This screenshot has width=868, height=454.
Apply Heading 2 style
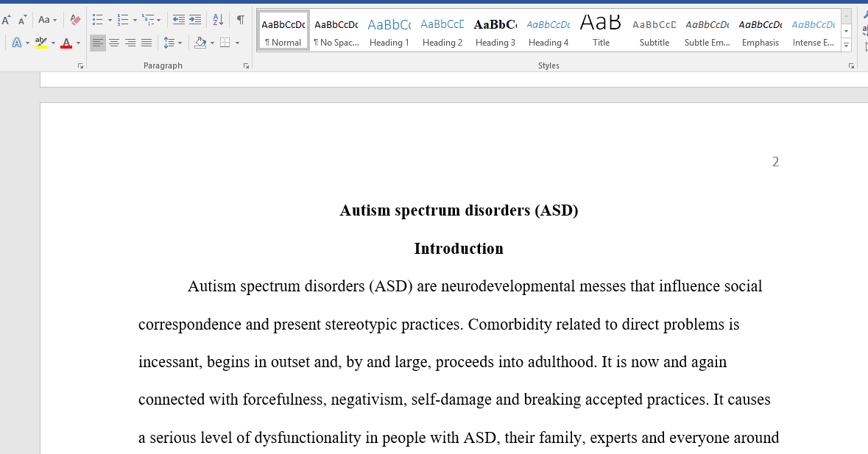point(442,31)
